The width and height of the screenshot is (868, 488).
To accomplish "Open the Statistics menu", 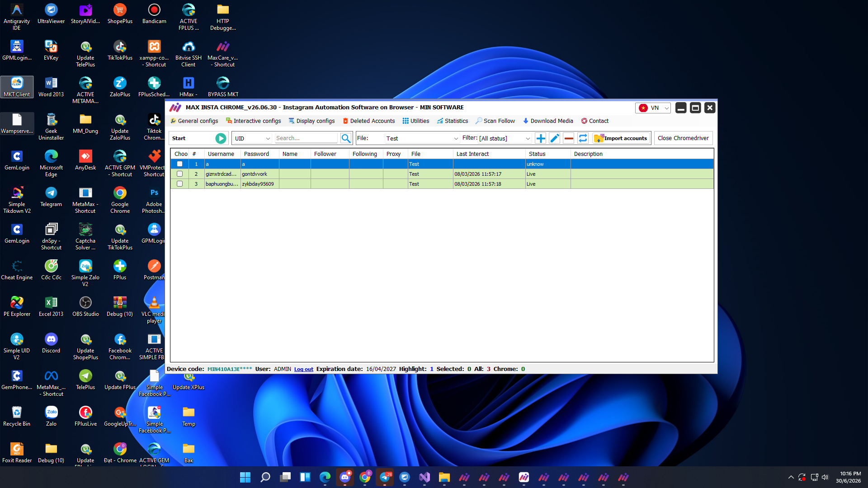I will [452, 121].
